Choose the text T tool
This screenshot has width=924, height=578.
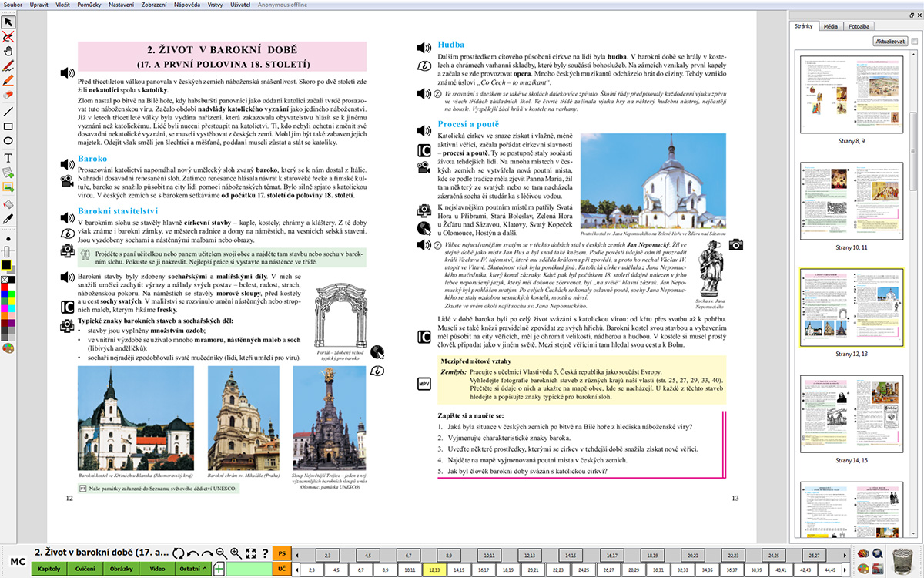point(8,157)
